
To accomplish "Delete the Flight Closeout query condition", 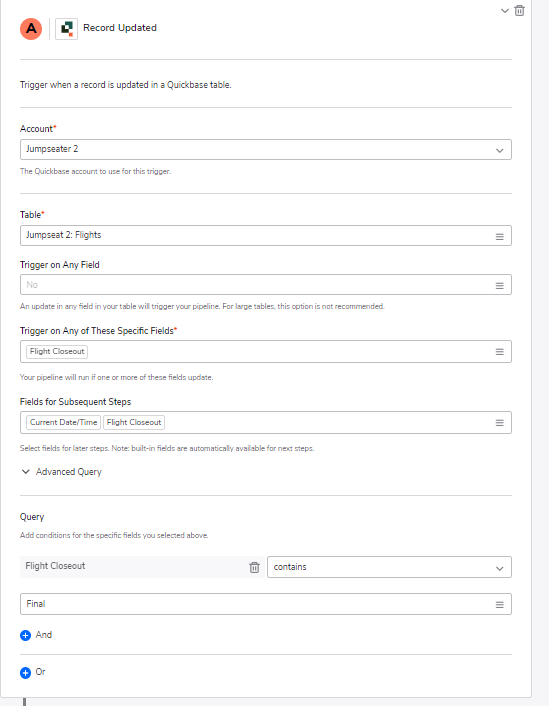I will (x=254, y=567).
